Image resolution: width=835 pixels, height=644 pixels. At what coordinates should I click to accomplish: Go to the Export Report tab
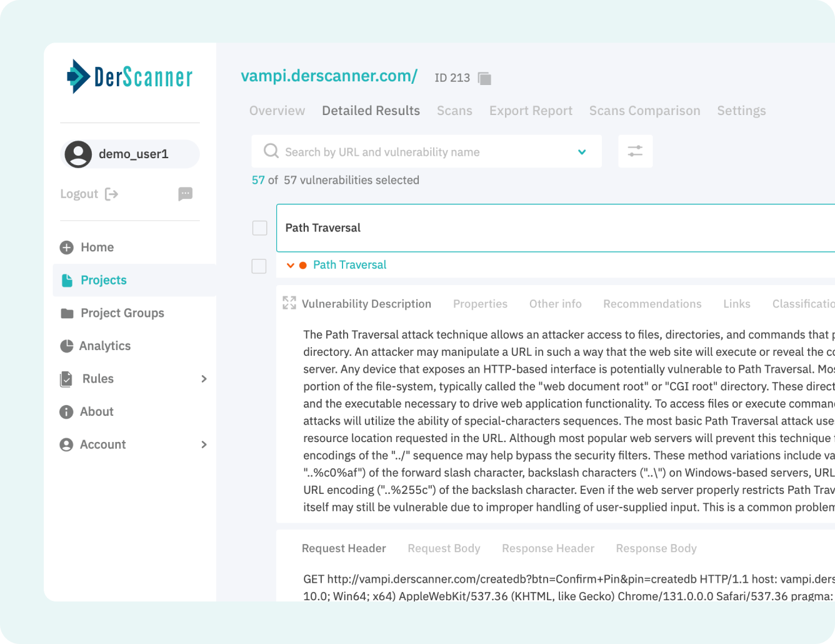(x=531, y=111)
